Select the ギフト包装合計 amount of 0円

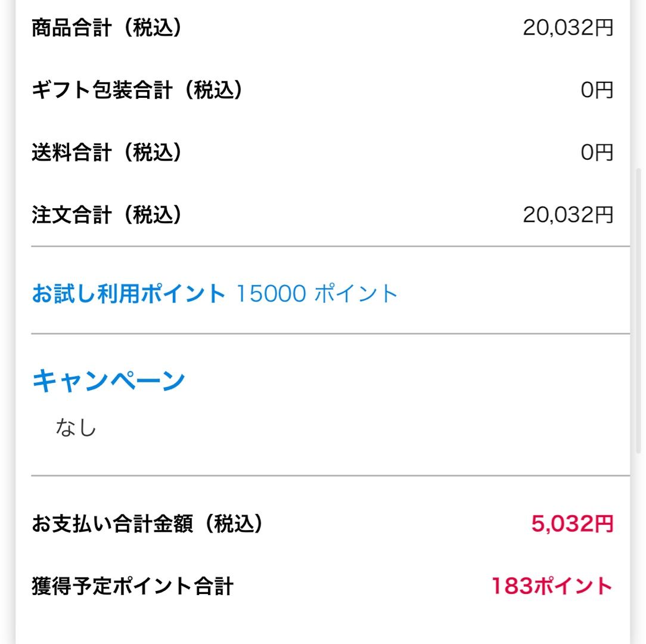coord(597,90)
